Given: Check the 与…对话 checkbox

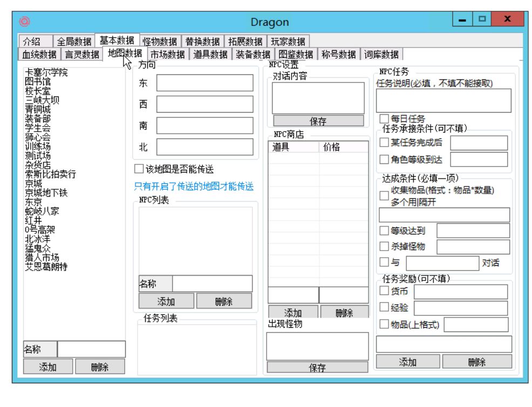Looking at the screenshot, I should click(384, 262).
